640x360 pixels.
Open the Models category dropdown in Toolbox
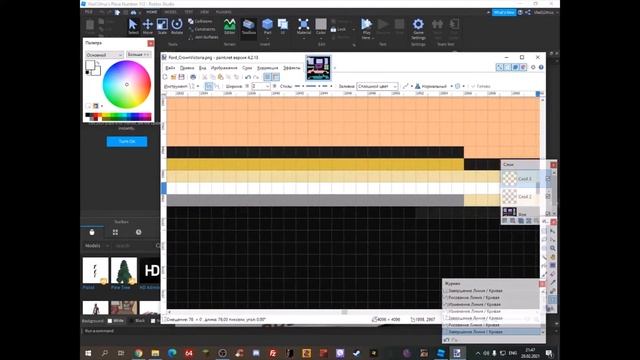96,246
